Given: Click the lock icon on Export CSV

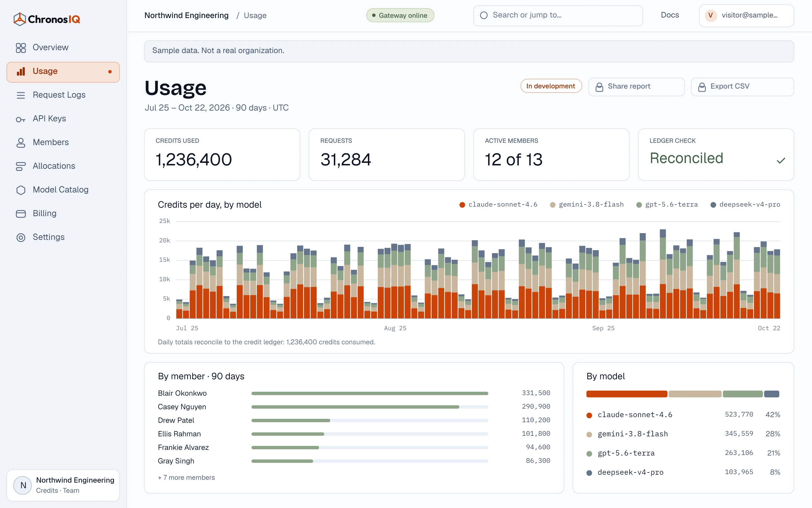Looking at the screenshot, I should click(702, 87).
